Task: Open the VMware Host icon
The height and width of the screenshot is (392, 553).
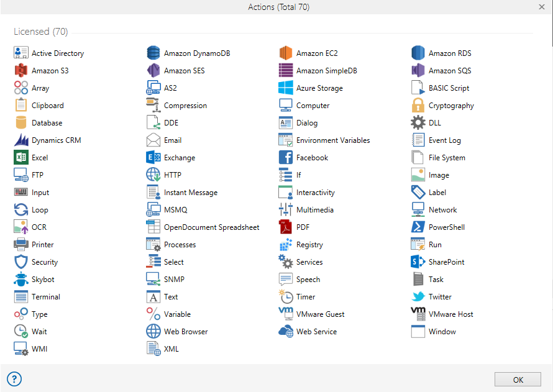Action: (418, 314)
